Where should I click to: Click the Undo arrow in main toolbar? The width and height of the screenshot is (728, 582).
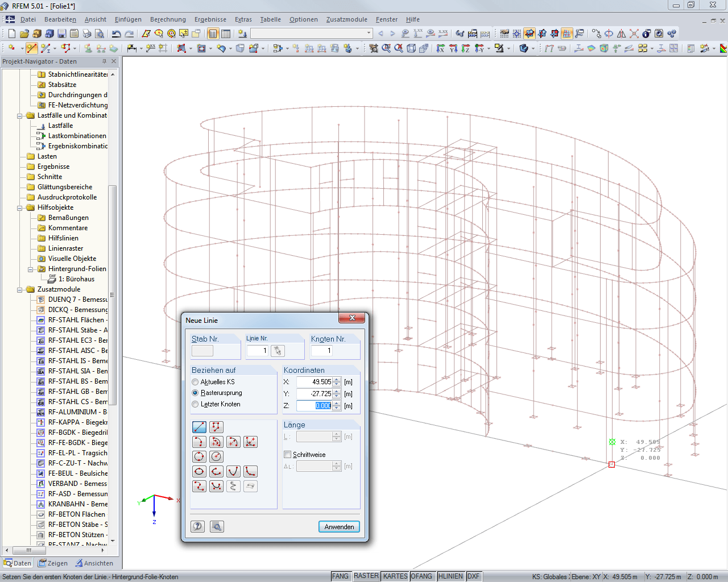coord(116,34)
